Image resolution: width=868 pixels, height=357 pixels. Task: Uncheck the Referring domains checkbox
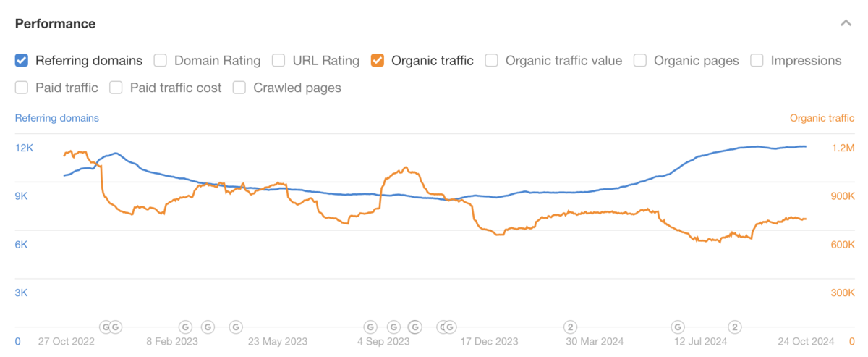pyautogui.click(x=22, y=61)
